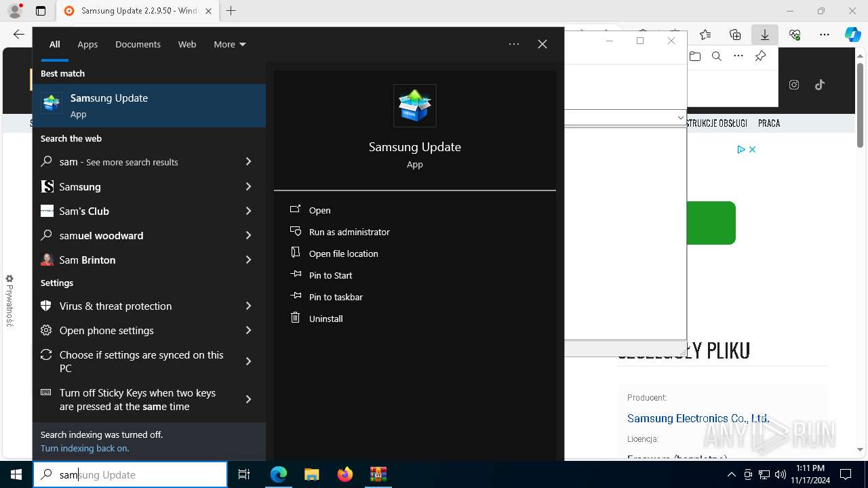Select Open file location
Image resolution: width=868 pixels, height=488 pixels.
344,253
